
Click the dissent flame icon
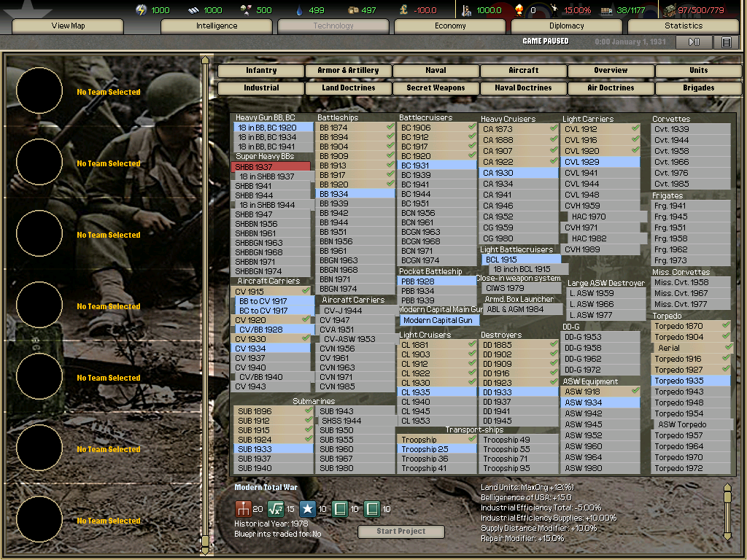point(519,10)
